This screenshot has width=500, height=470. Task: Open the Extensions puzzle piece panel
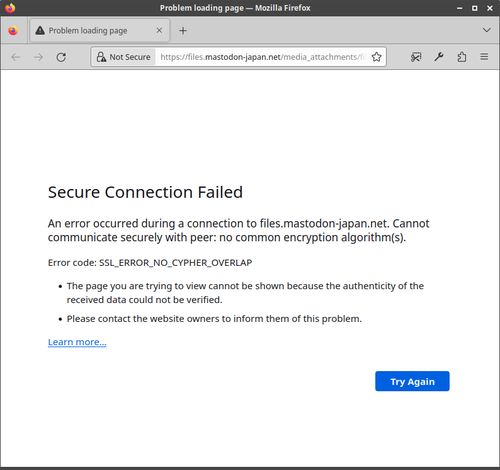coord(462,57)
